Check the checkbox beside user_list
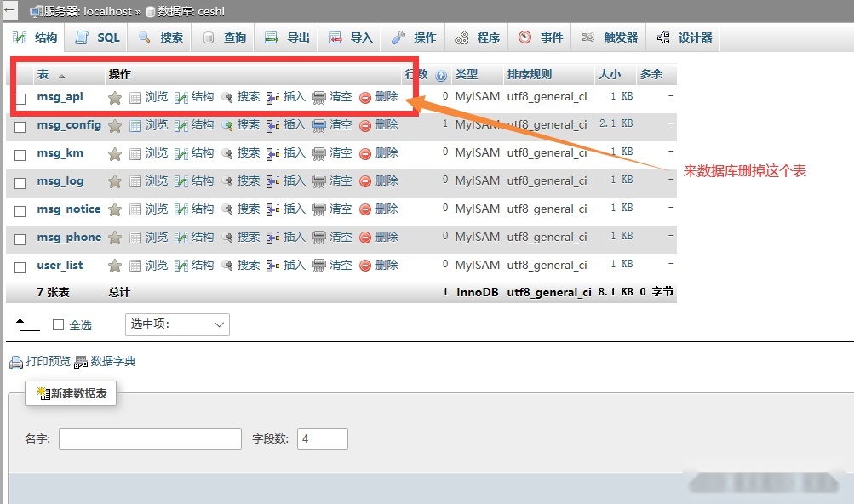The image size is (854, 504). 19,265
